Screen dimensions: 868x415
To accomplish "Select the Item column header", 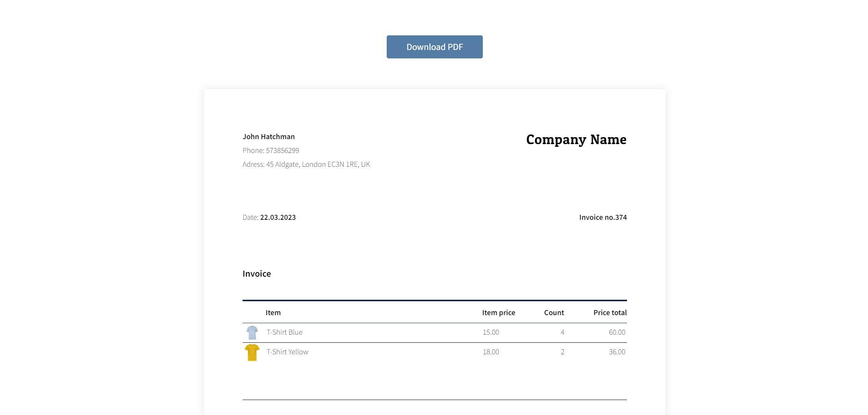I will pyautogui.click(x=273, y=312).
